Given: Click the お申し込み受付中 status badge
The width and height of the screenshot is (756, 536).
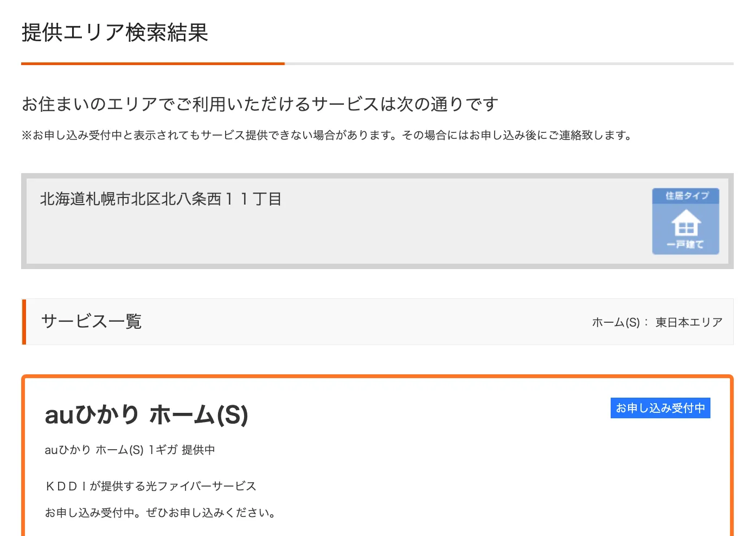Looking at the screenshot, I should pos(660,408).
